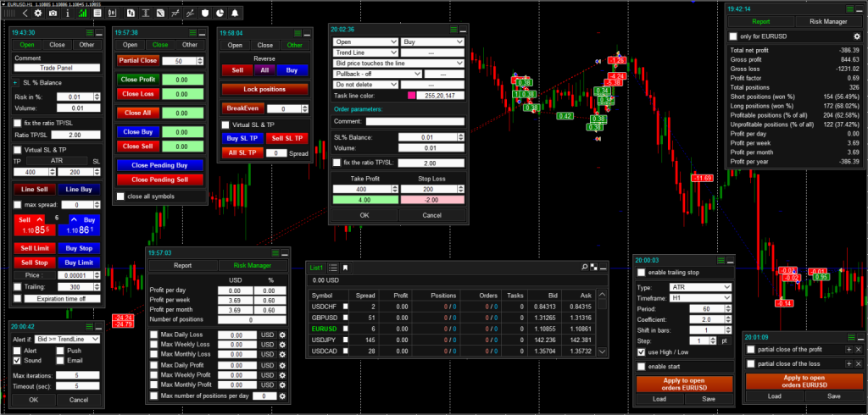This screenshot has height=415, width=868.
Task: Click the Close Pending Buy button
Action: click(x=159, y=165)
